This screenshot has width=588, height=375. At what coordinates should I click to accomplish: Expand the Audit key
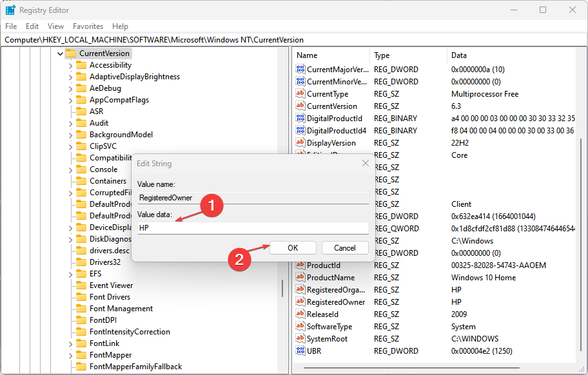coord(70,124)
